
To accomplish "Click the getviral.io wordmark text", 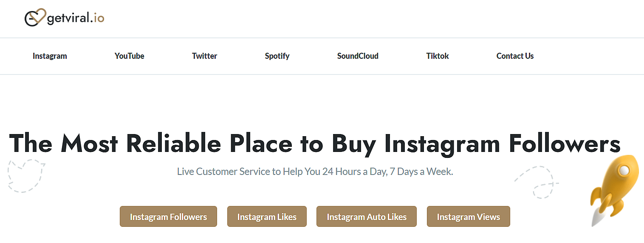I will [76, 18].
